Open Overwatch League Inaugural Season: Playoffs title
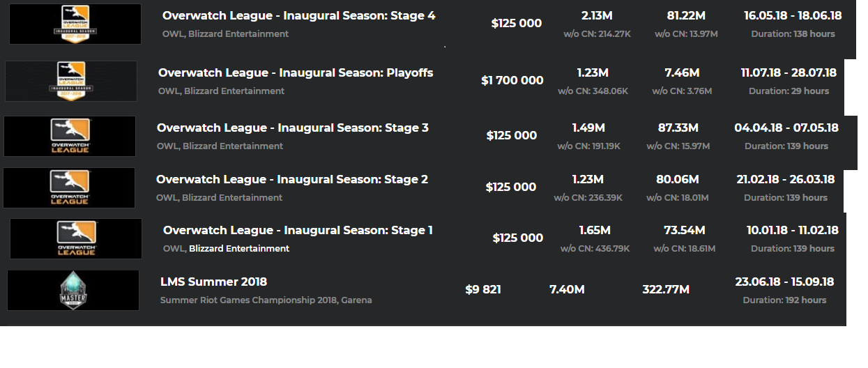 [x=296, y=72]
